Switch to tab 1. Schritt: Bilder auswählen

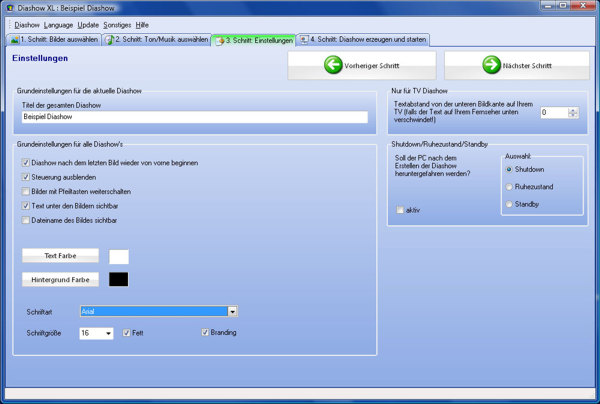[54, 39]
